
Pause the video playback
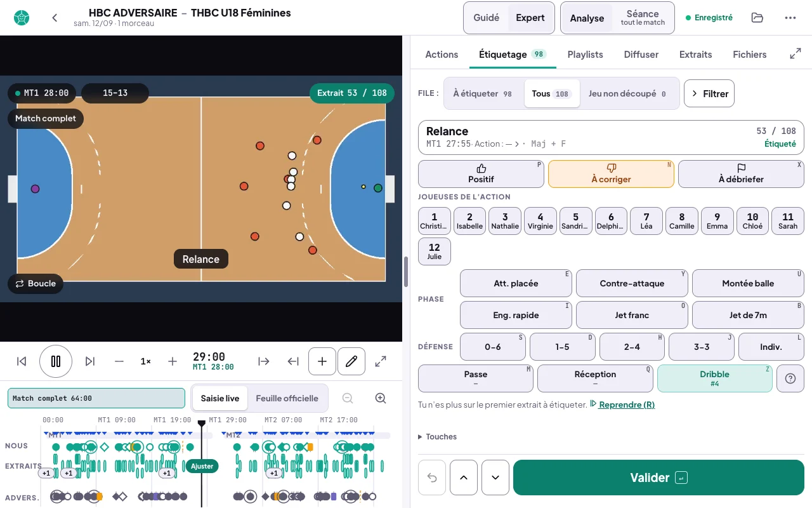tap(56, 361)
